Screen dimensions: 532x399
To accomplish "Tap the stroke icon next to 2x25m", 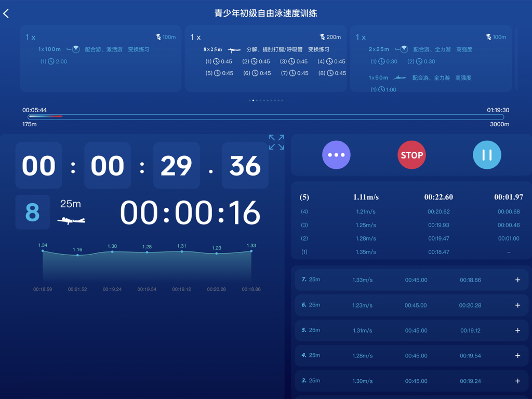I will pos(403,49).
